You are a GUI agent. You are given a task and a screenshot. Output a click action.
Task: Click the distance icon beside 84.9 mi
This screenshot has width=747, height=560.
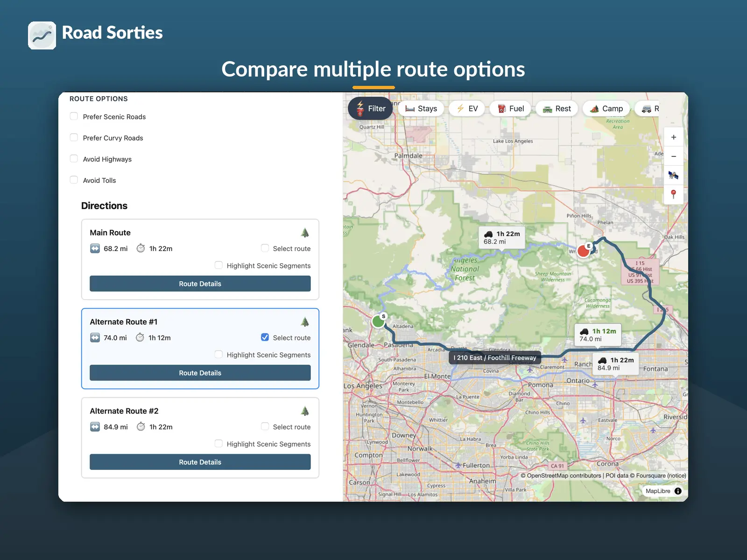95,427
